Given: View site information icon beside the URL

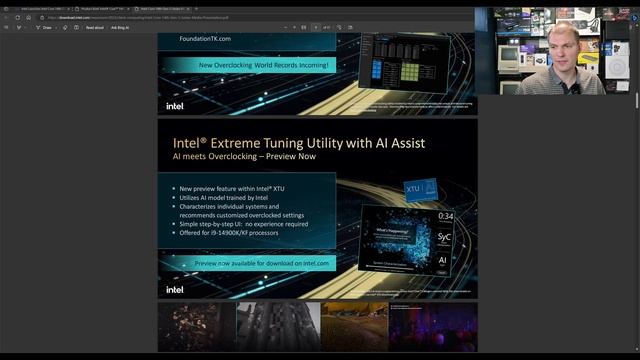Looking at the screenshot, I should [x=42, y=18].
